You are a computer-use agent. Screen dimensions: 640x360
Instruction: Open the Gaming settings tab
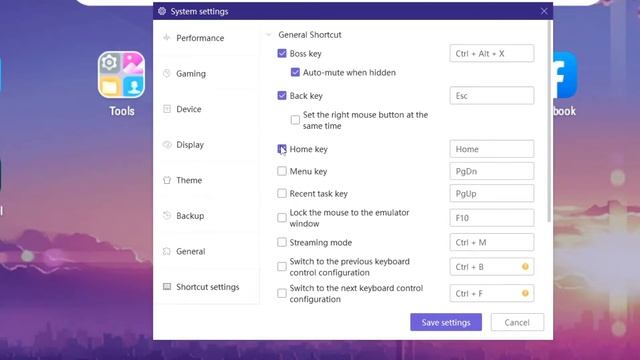[x=206, y=73]
